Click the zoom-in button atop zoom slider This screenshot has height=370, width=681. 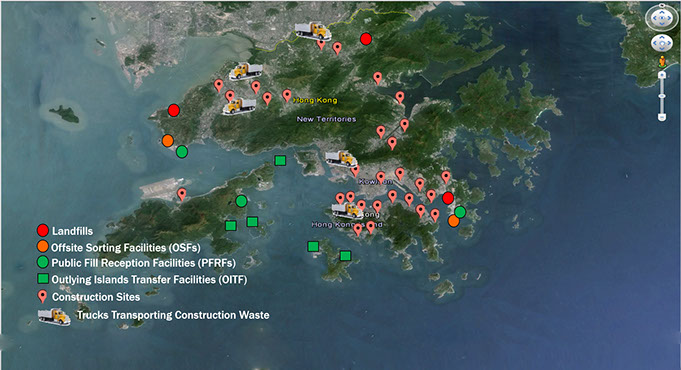[x=662, y=75]
